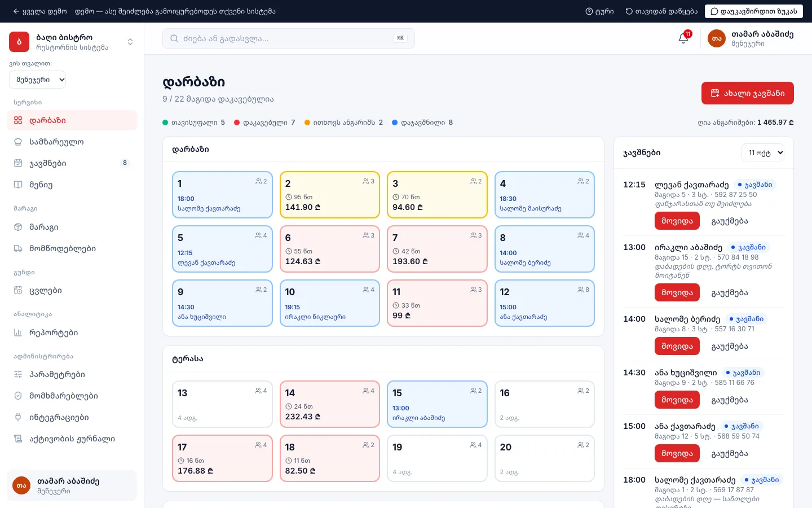Mark სალომე ბერიძე as arrived
The width and height of the screenshot is (812, 508).
coord(677,346)
